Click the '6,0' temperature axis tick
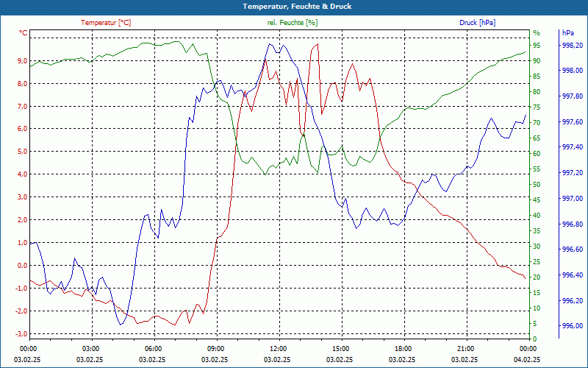The image size is (588, 368). click(22, 129)
